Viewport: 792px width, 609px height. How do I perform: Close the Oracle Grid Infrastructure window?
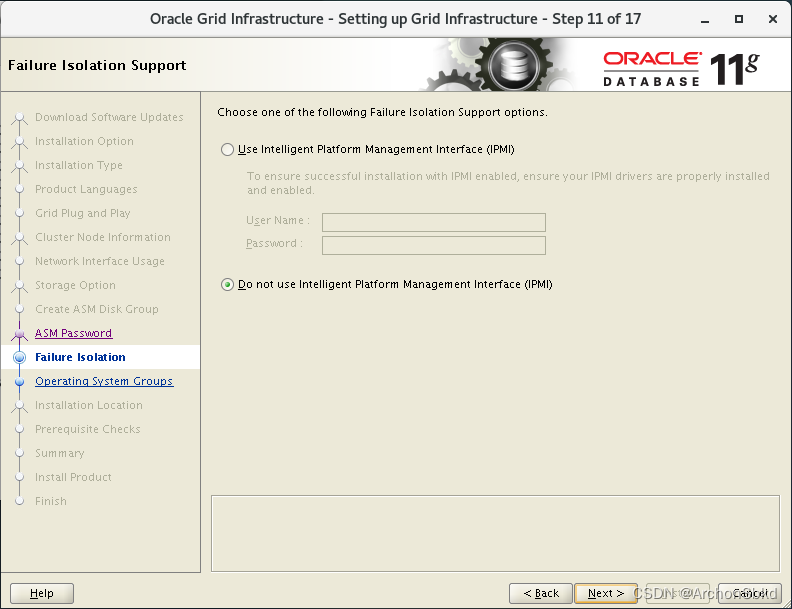point(773,19)
